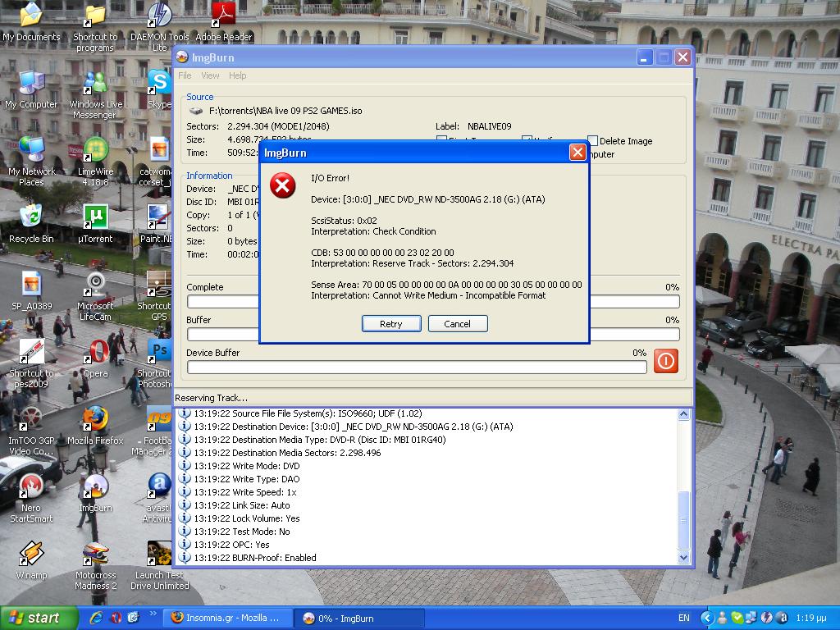Image resolution: width=840 pixels, height=630 pixels.
Task: Launch Mozilla Firefox desktop icon
Action: 95,427
